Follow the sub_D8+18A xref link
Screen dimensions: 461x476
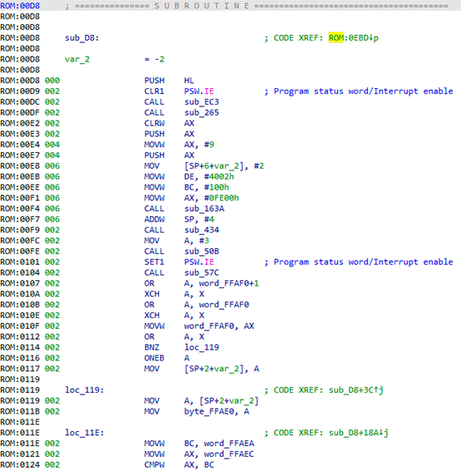(359, 433)
